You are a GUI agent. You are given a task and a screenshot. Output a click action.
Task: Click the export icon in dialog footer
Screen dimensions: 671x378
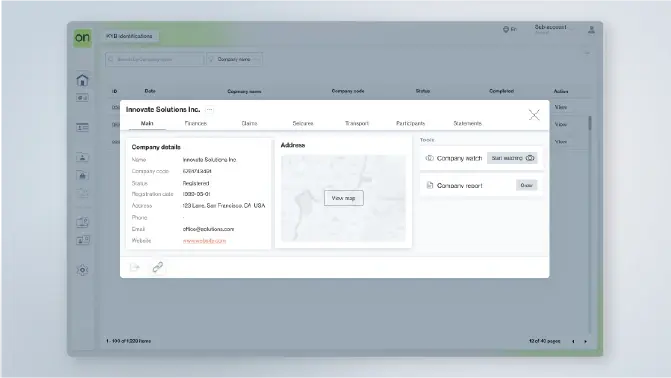click(135, 267)
